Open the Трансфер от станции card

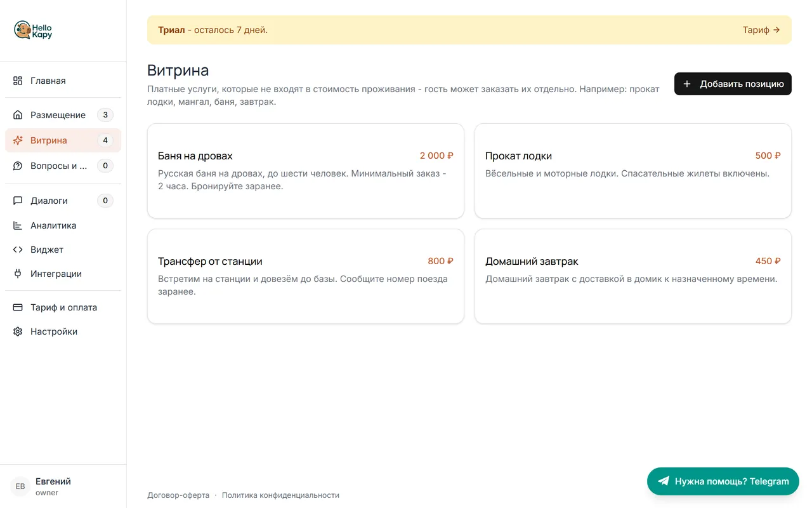(x=306, y=276)
